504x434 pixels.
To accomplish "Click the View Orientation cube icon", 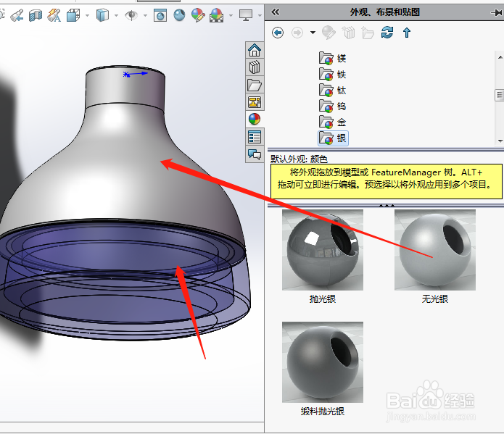I will click(x=73, y=15).
